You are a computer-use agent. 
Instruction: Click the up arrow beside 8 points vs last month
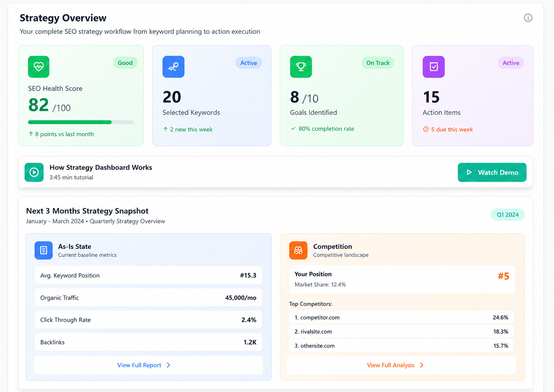31,134
